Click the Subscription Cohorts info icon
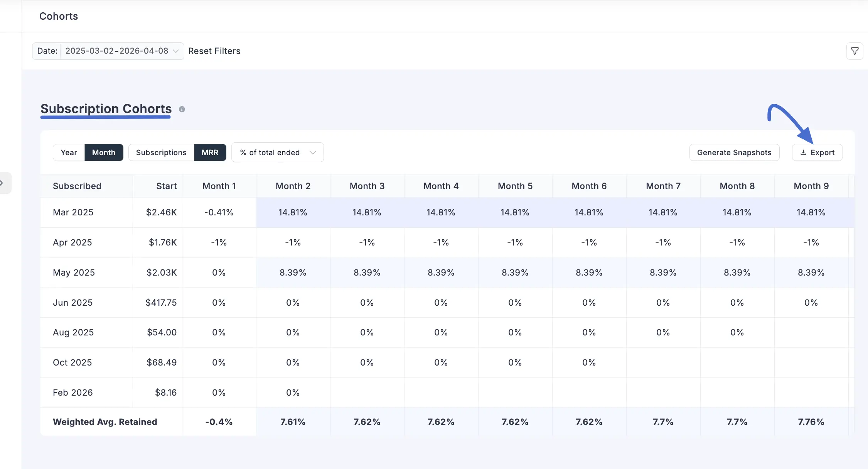Image resolution: width=868 pixels, height=469 pixels. [182, 109]
